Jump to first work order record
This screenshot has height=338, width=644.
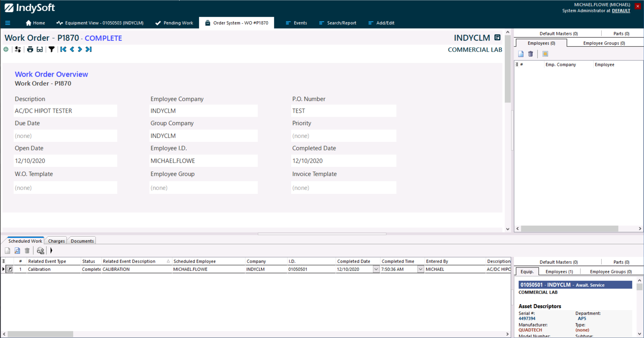(63, 49)
